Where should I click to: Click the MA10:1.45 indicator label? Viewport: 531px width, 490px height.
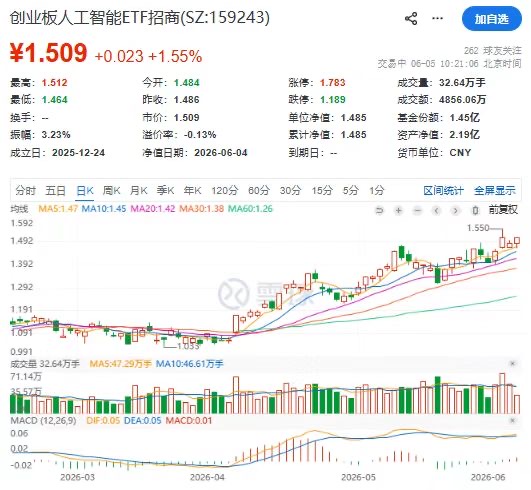(104, 209)
